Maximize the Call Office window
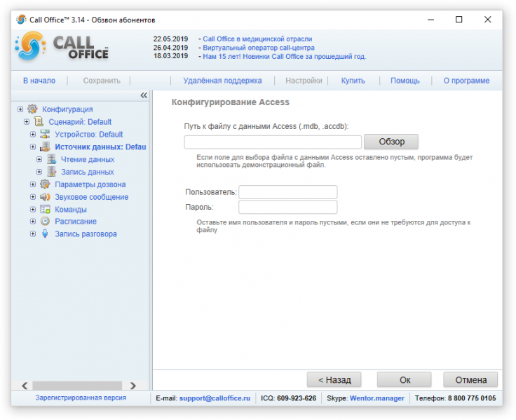516x420 pixels. tap(459, 20)
